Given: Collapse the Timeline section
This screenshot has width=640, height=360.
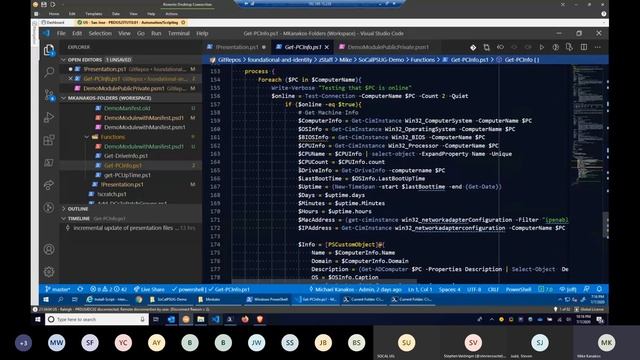Looking at the screenshot, I should tap(63, 218).
